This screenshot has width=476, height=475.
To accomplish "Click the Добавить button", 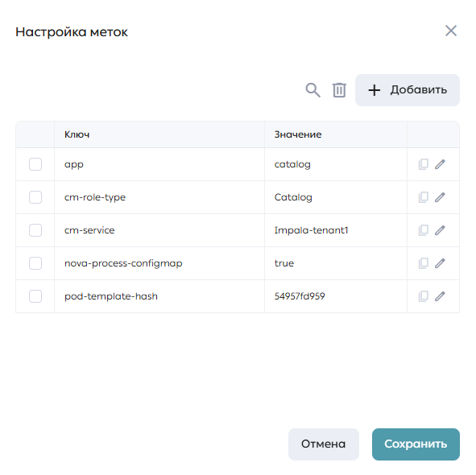I will 408,90.
